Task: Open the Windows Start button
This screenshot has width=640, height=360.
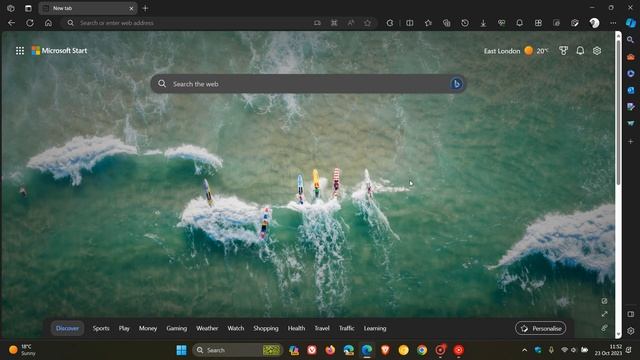Action: (x=181, y=350)
